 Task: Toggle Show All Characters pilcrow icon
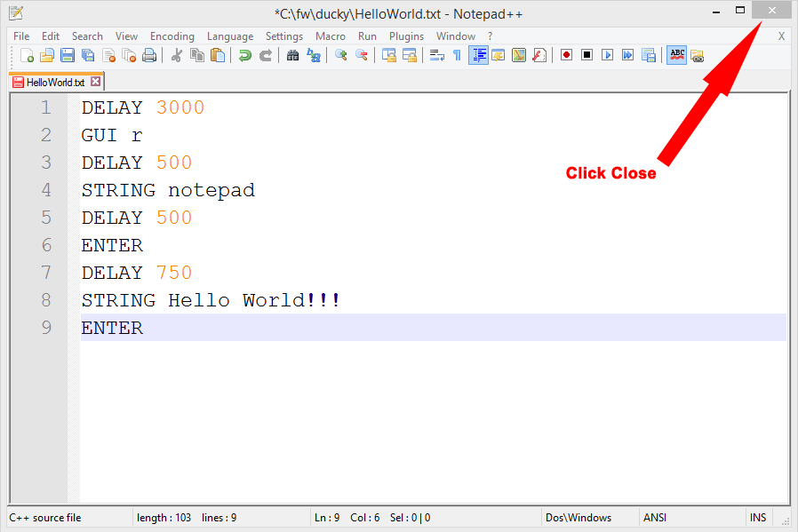(x=457, y=55)
